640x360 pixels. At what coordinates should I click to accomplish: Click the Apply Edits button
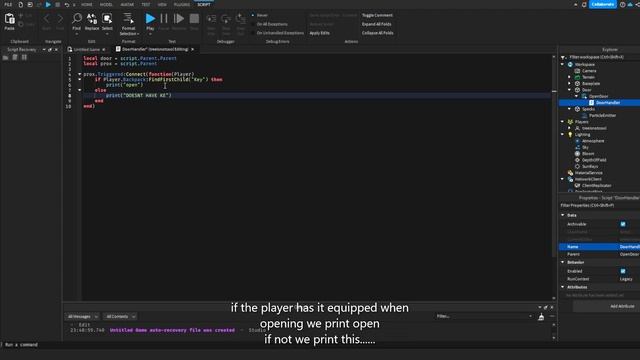click(320, 33)
